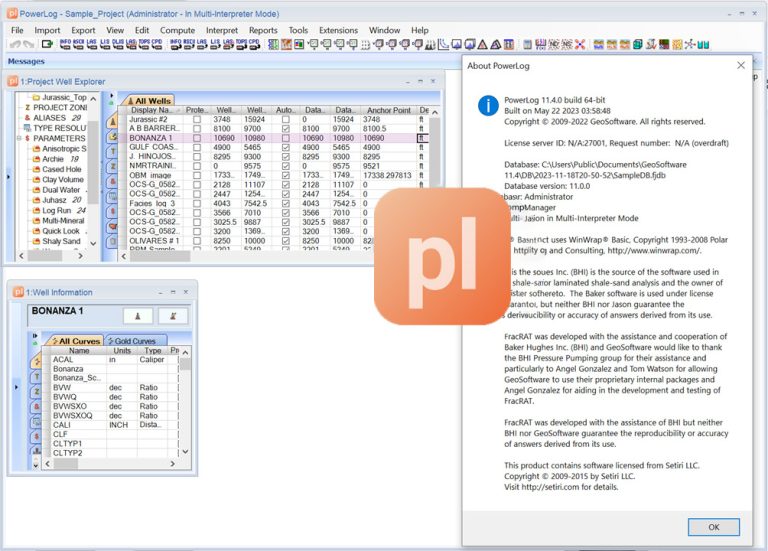Viewport: 768px width, 551px height.
Task: Open the Interpret menu
Action: (222, 30)
